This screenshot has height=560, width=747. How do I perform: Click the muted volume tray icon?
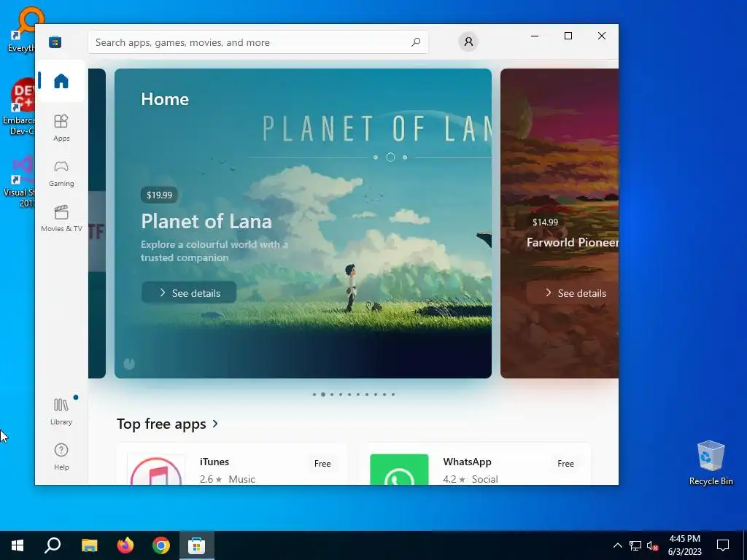pos(652,545)
